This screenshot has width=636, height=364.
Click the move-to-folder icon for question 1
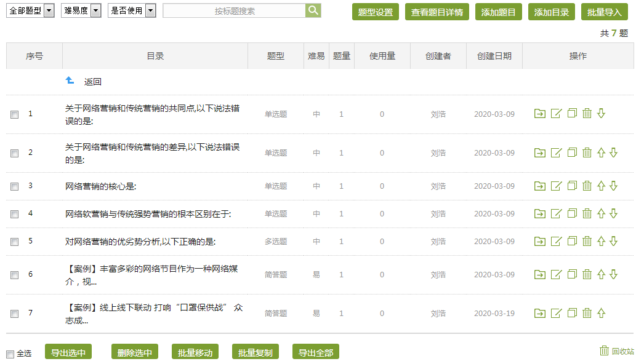pos(540,114)
